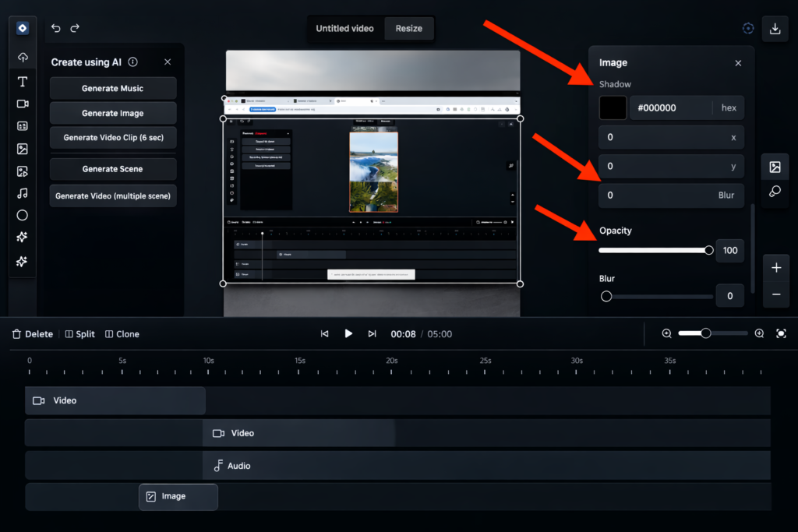This screenshot has height=532, width=798.
Task: Open the audio music note panel
Action: (x=23, y=193)
